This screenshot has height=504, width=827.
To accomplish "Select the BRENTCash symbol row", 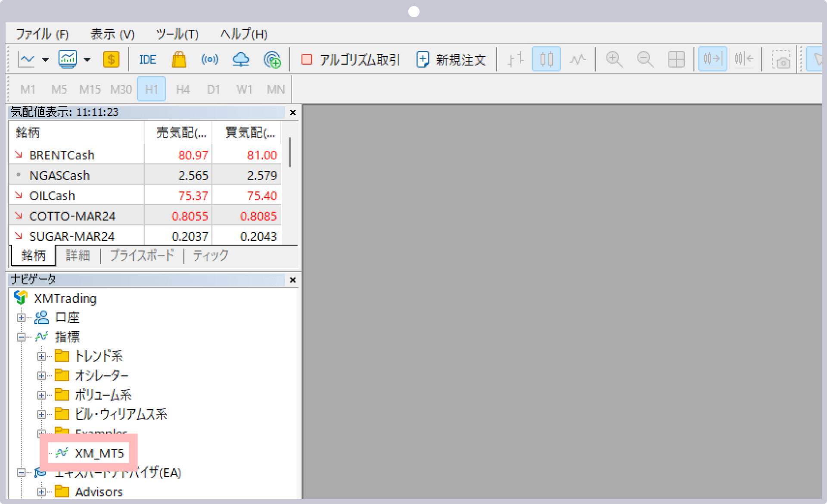I will click(145, 155).
